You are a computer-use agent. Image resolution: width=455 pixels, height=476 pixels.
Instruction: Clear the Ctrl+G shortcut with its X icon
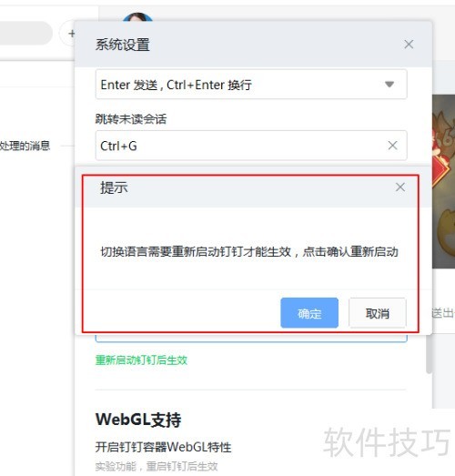392,146
